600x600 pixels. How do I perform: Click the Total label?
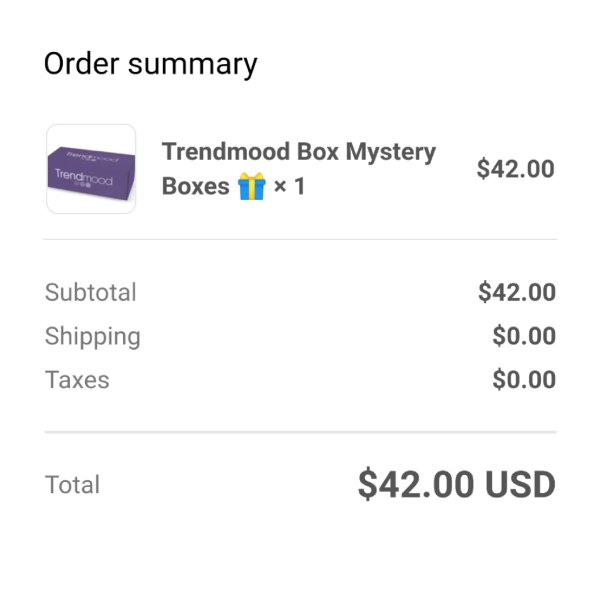tap(72, 484)
